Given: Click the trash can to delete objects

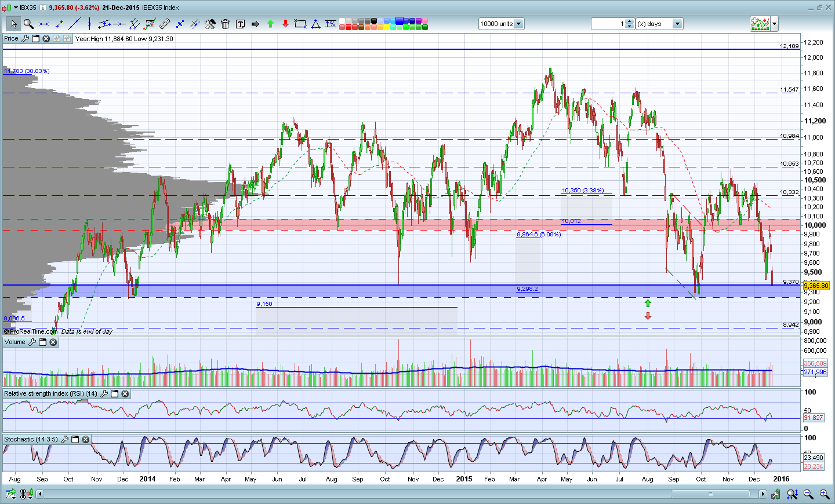Looking at the screenshot, I should pos(225,24).
